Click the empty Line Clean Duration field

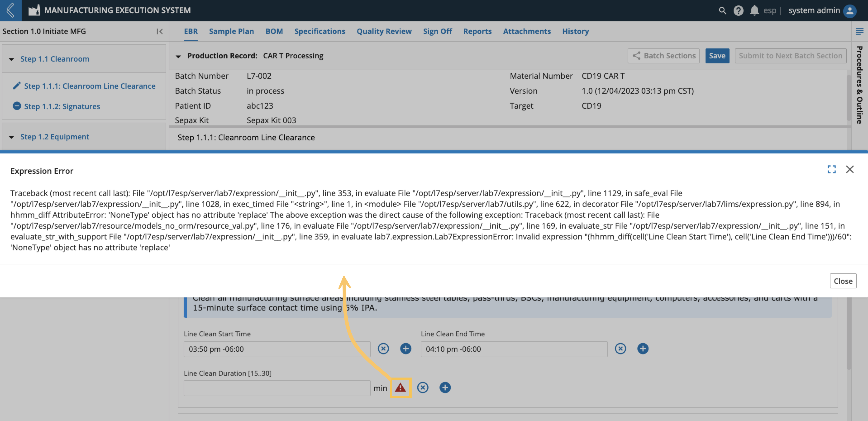coord(277,388)
